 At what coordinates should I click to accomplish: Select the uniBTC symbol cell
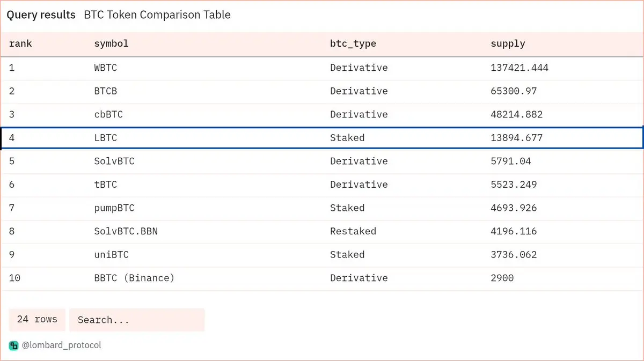pyautogui.click(x=111, y=255)
